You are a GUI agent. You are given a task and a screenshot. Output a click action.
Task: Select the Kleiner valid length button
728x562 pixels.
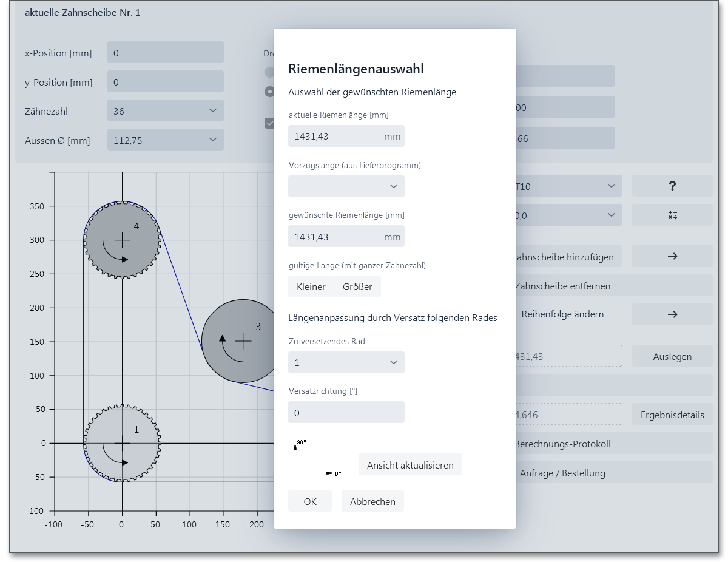311,286
